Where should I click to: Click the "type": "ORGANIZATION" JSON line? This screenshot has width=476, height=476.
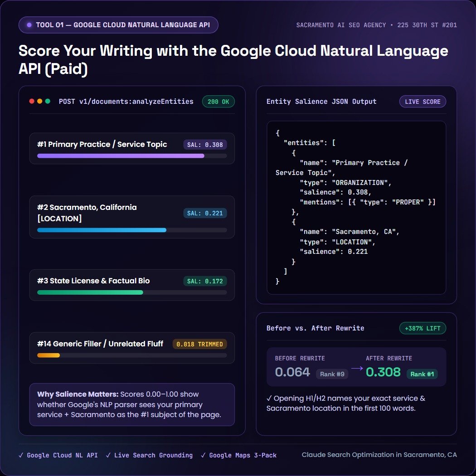coord(345,182)
